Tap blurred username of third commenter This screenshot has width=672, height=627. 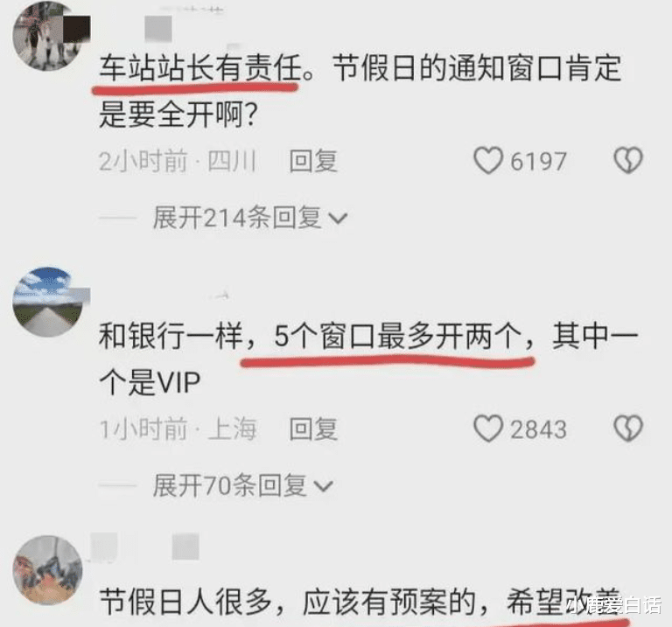(x=144, y=546)
